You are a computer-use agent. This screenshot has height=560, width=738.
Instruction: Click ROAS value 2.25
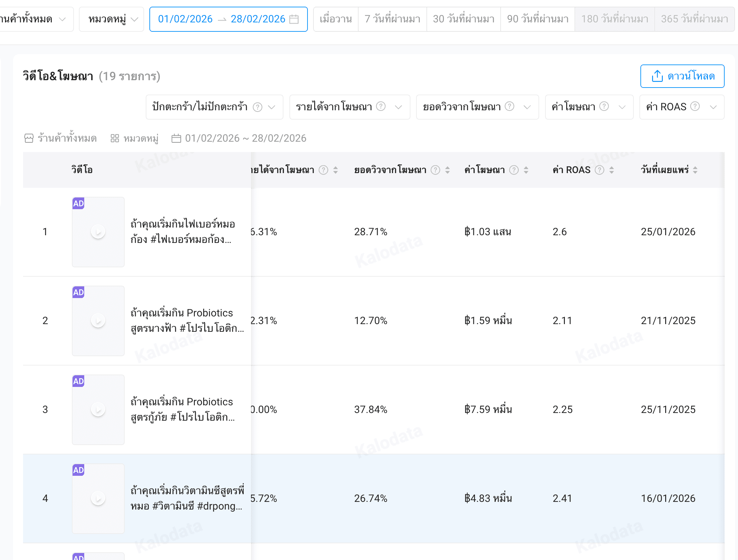click(x=563, y=409)
